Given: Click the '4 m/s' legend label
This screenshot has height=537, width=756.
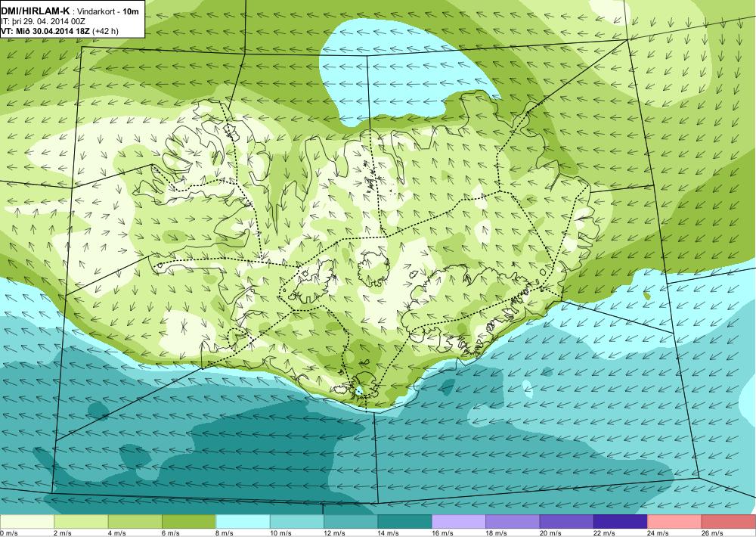Looking at the screenshot, I should pos(116,533).
